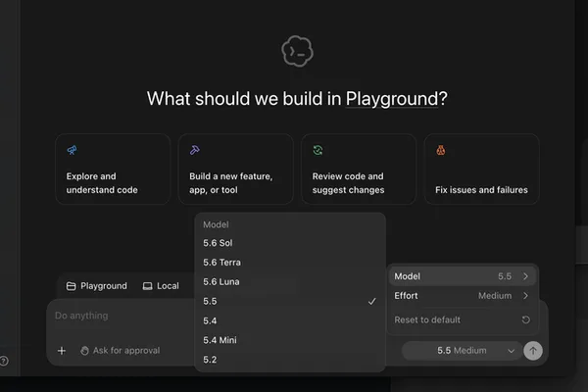Click the help question mark icon

point(4,361)
